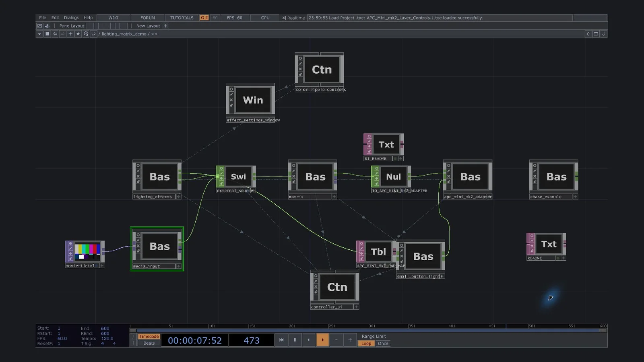The image size is (644, 362).
Task: Open the network options dropdown arrow
Action: click(x=39, y=34)
